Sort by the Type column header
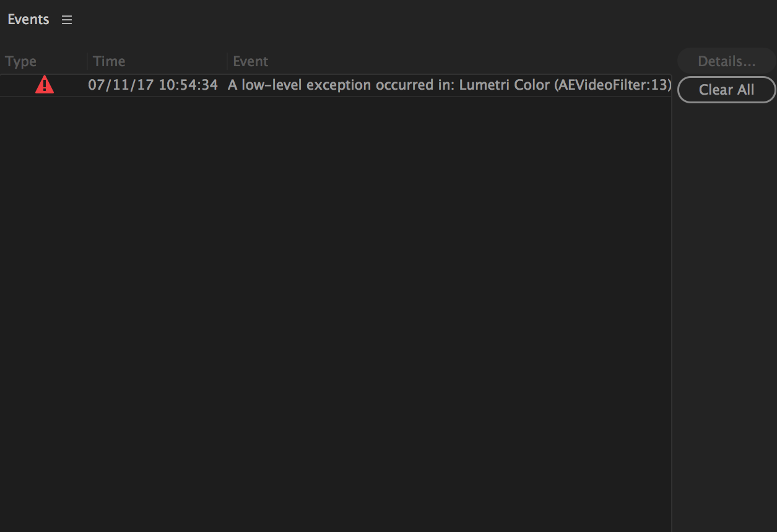 tap(21, 61)
